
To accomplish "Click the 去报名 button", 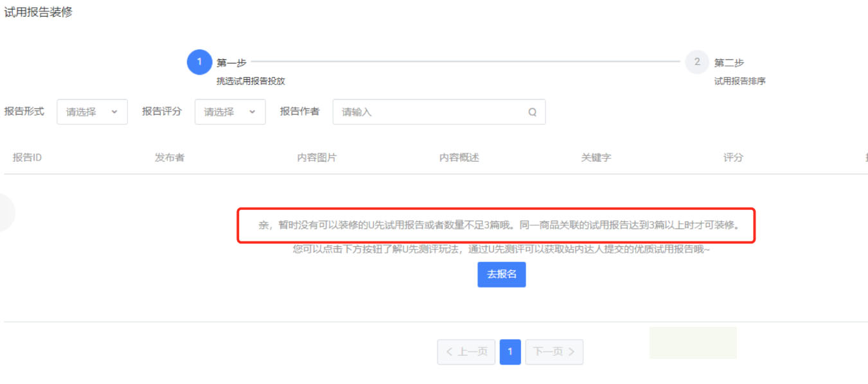I will coord(502,274).
